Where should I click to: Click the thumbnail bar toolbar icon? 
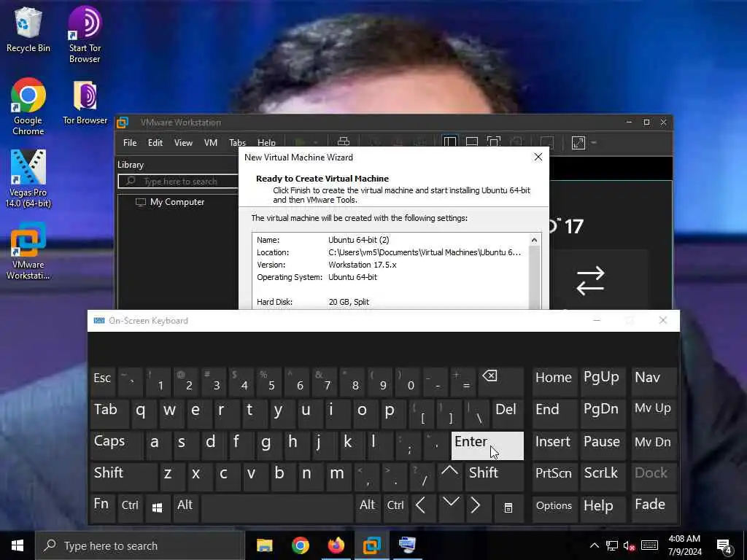coord(472,142)
